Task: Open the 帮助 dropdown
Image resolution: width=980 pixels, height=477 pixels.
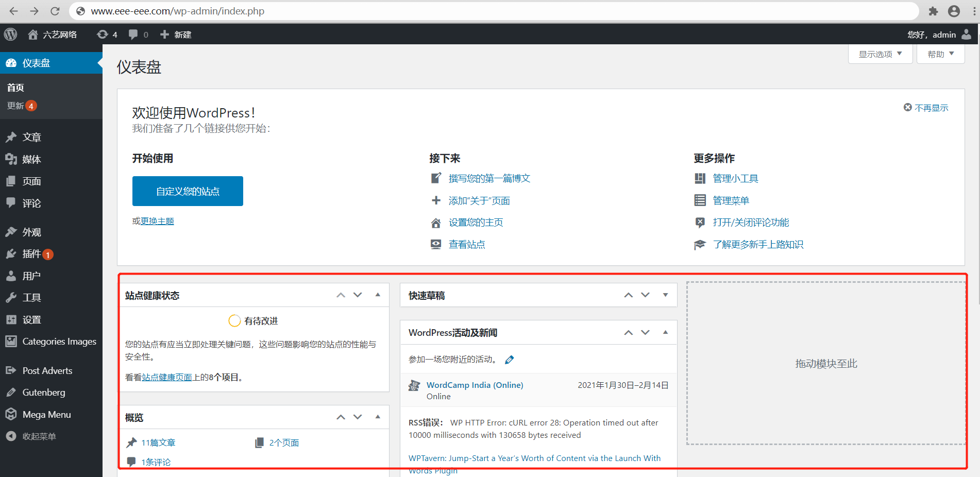Action: pyautogui.click(x=940, y=53)
